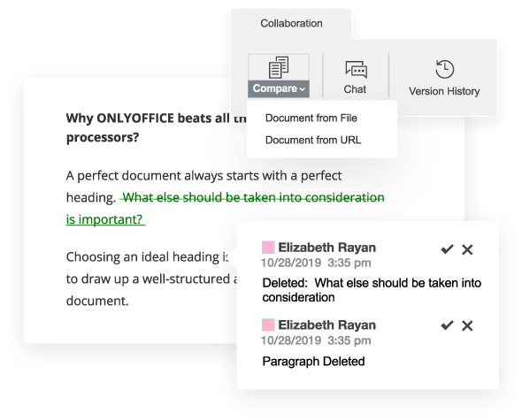The width and height of the screenshot is (522, 420).
Task: Open the Chat panel icon
Action: pos(356,69)
